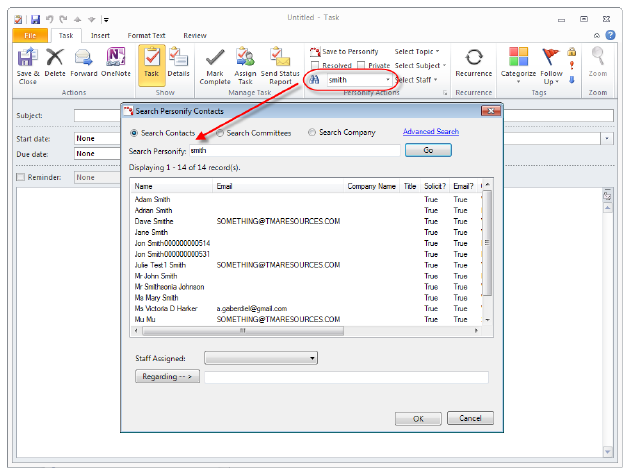Click the Advanced Search link
The width and height of the screenshot is (631, 476).
(x=431, y=132)
